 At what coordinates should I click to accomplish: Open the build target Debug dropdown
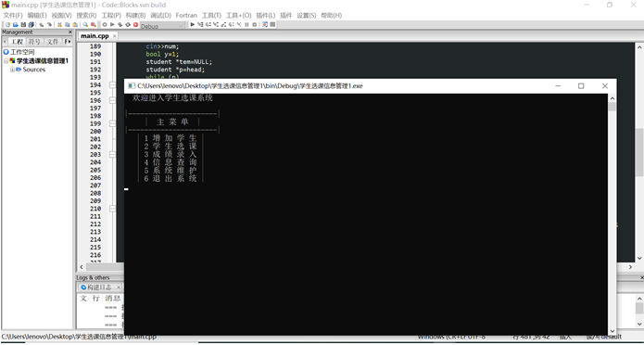click(162, 25)
